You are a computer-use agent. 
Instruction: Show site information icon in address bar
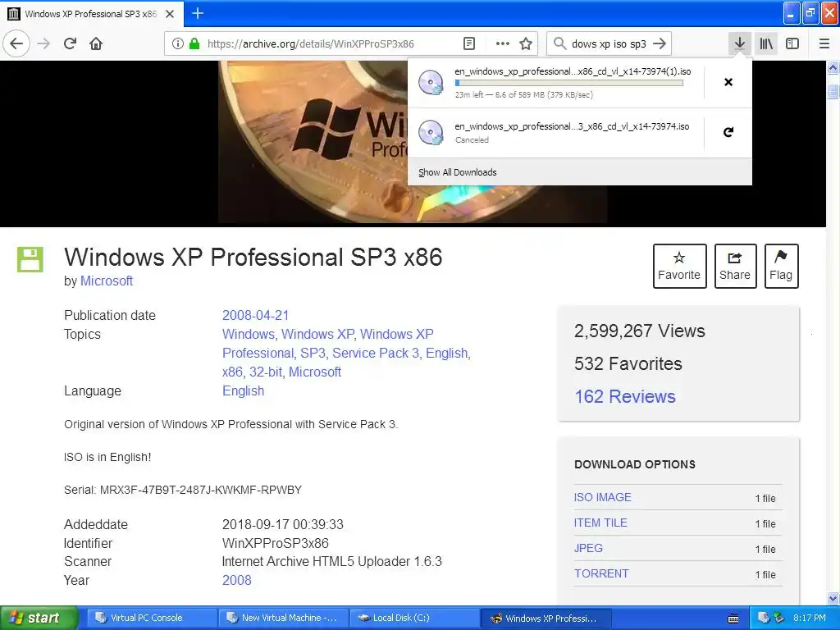tap(177, 43)
